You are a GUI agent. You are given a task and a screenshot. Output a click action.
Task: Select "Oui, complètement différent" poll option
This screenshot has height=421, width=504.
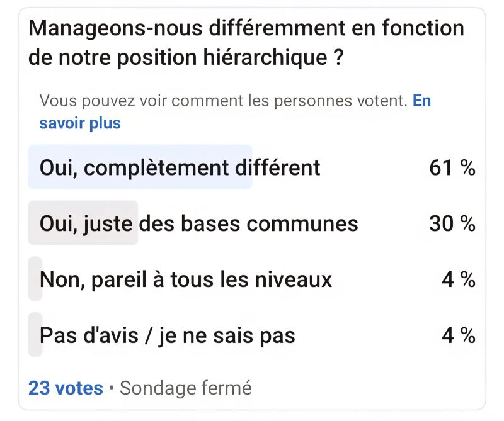(180, 168)
